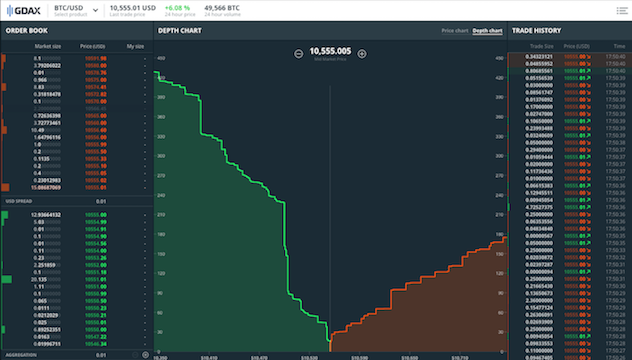The height and width of the screenshot is (360, 632).
Task: Click the My size column header
Action: tap(135, 46)
